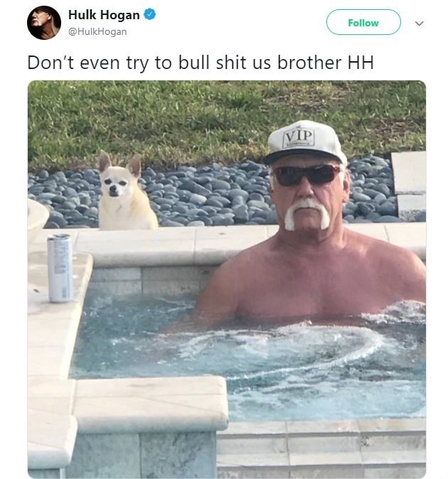Click the chihuahua dog in the photo
Viewport: 448px width, 479px height.
(125, 191)
